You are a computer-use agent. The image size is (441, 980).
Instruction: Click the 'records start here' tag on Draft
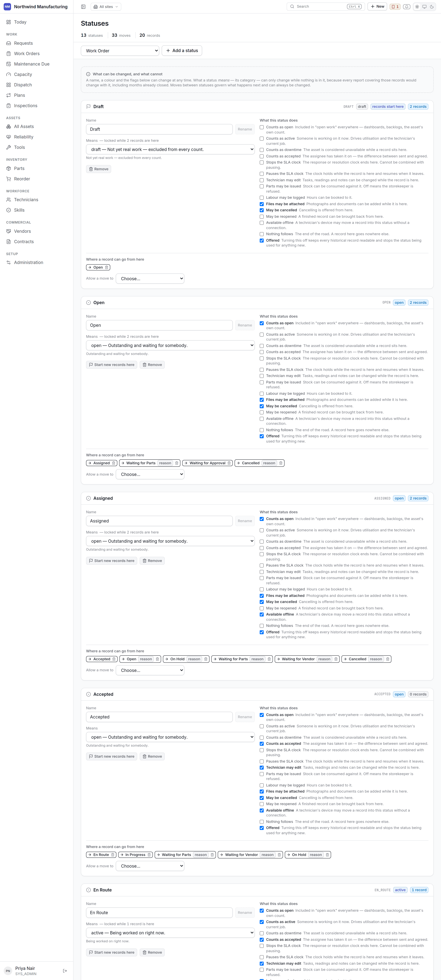coord(388,107)
